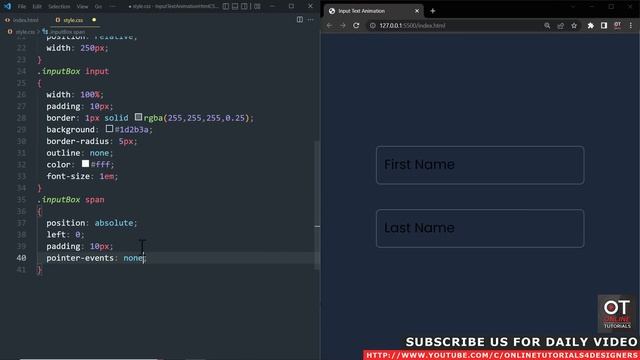Open the customize layout icon
The image size is (640, 360).
(x=257, y=6)
